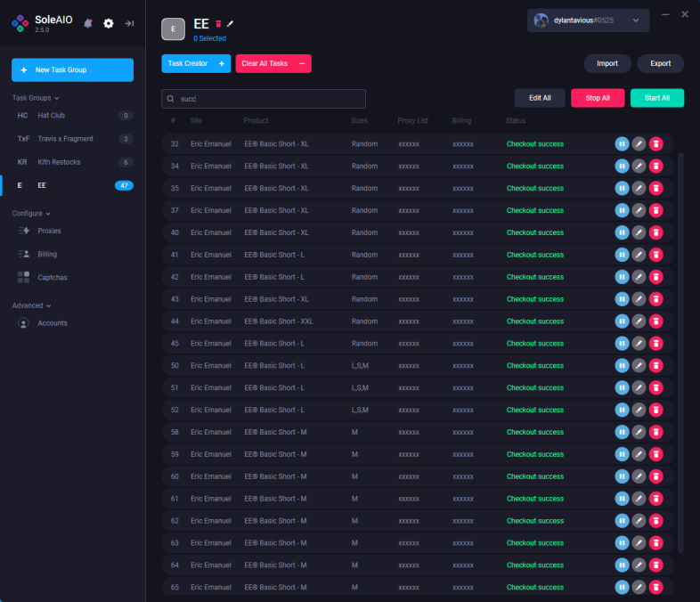Delete task 44
The width and height of the screenshot is (700, 602).
pos(655,321)
